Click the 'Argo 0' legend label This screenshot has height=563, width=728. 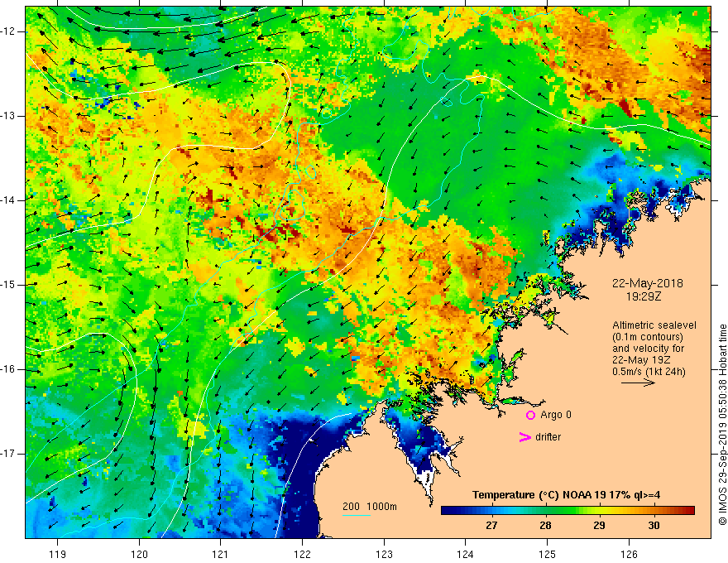(556, 415)
